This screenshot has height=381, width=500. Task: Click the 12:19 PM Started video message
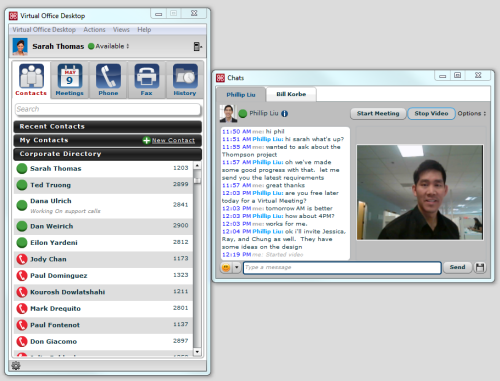(x=263, y=255)
